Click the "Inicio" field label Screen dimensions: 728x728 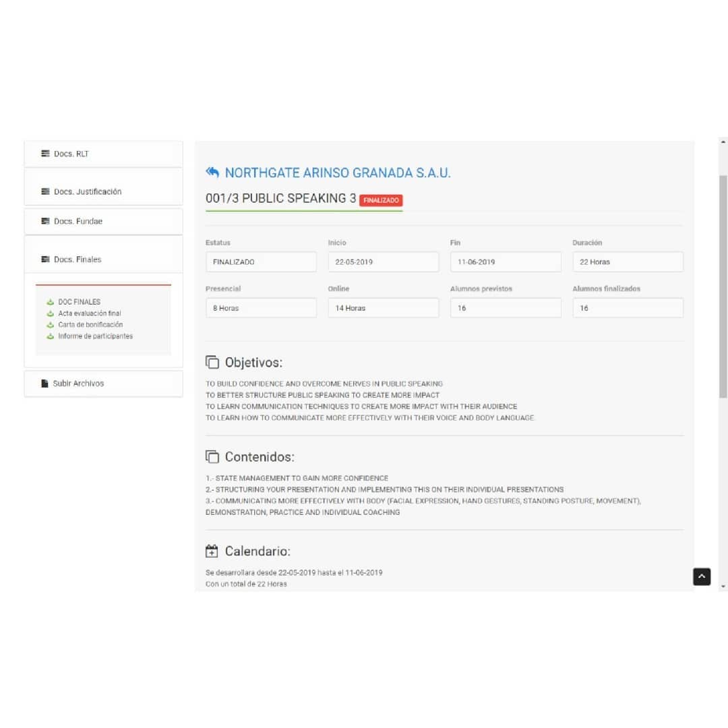tap(337, 243)
